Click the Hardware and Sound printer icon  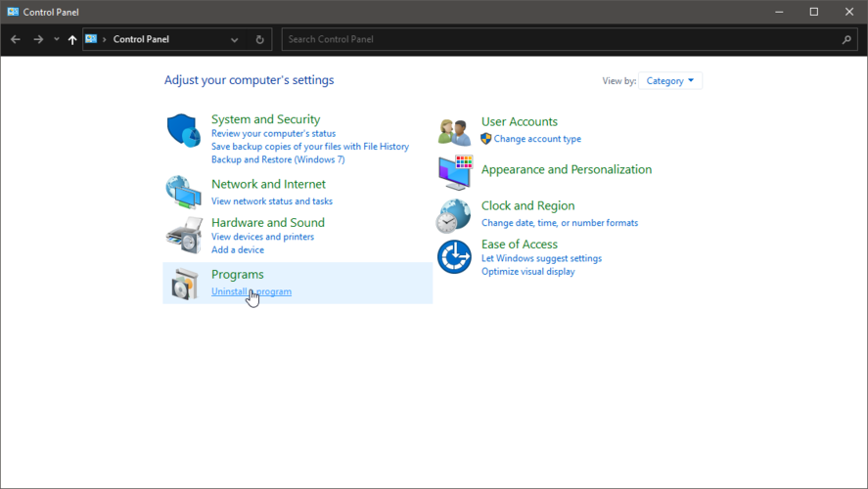pos(183,235)
